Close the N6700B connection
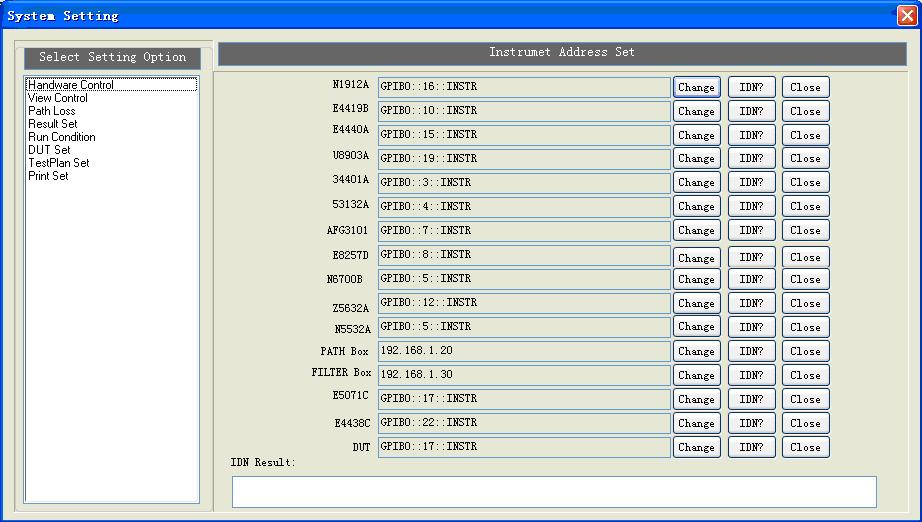This screenshot has height=522, width=922. [806, 279]
